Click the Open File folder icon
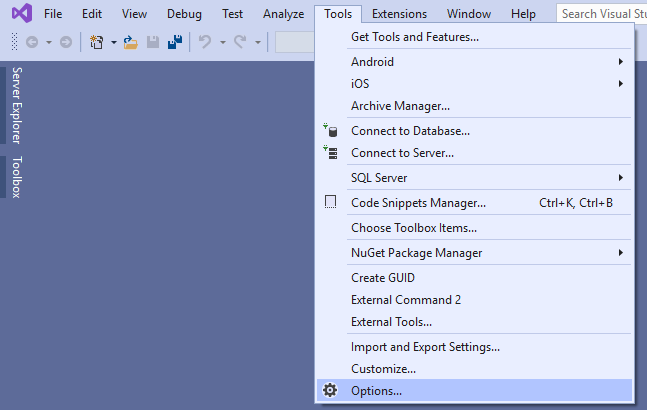 130,42
